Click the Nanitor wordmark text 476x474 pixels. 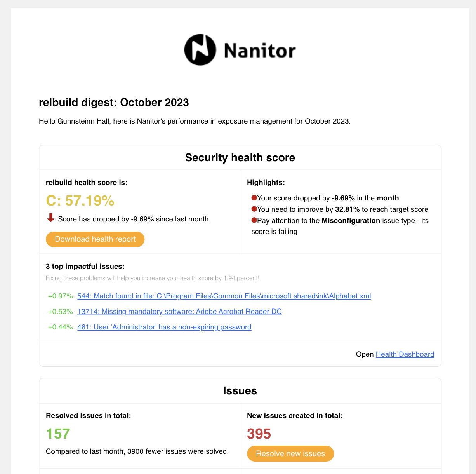pyautogui.click(x=260, y=51)
